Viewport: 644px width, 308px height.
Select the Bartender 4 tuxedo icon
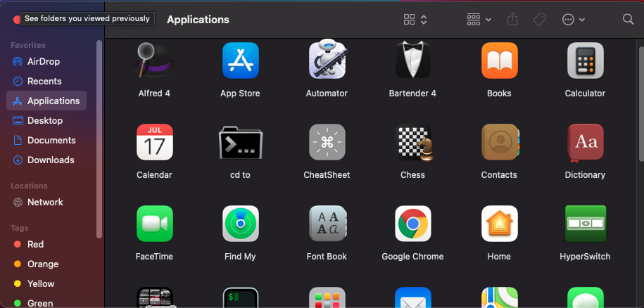tap(412, 60)
